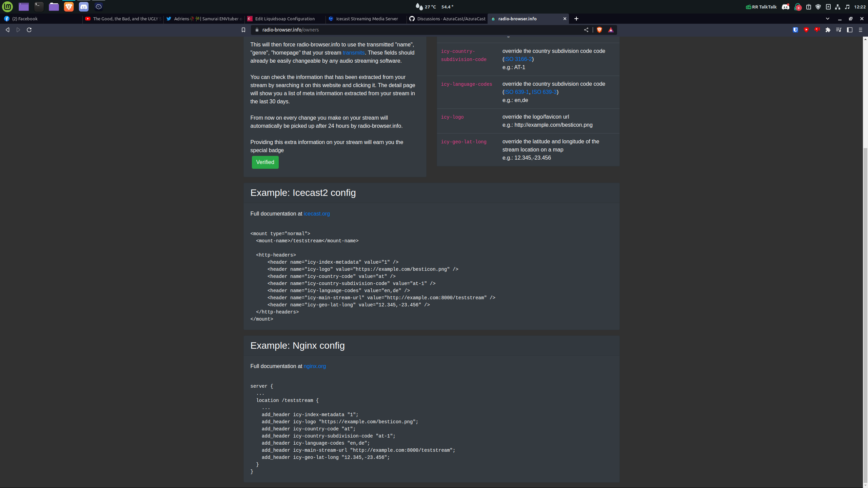868x488 pixels.
Task: Open Discord from the taskbar
Action: (84, 7)
